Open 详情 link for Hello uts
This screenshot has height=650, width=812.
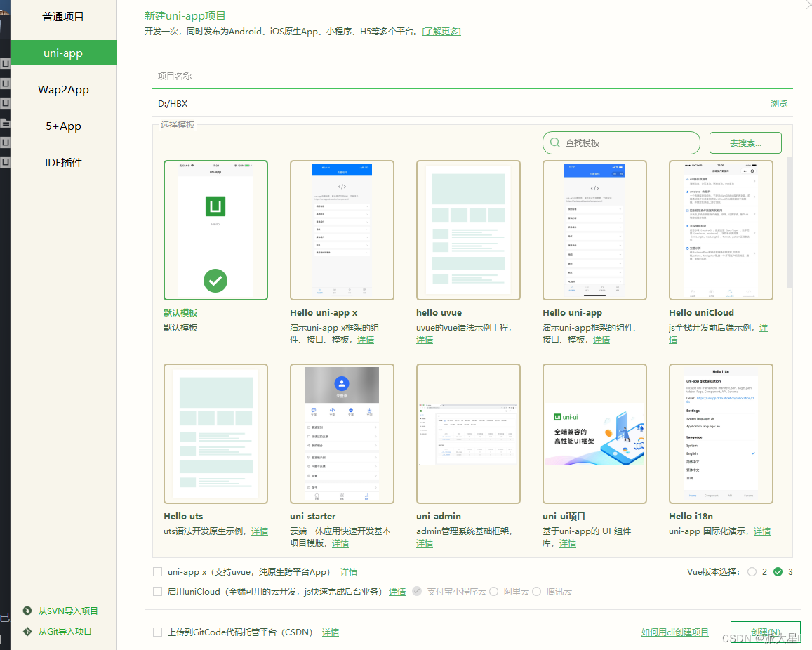click(260, 531)
